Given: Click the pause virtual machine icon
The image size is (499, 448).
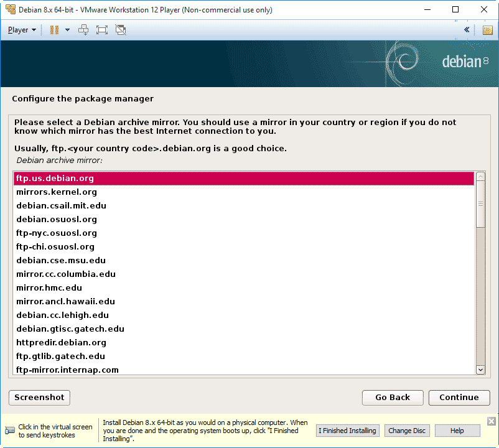Looking at the screenshot, I should pos(54,30).
